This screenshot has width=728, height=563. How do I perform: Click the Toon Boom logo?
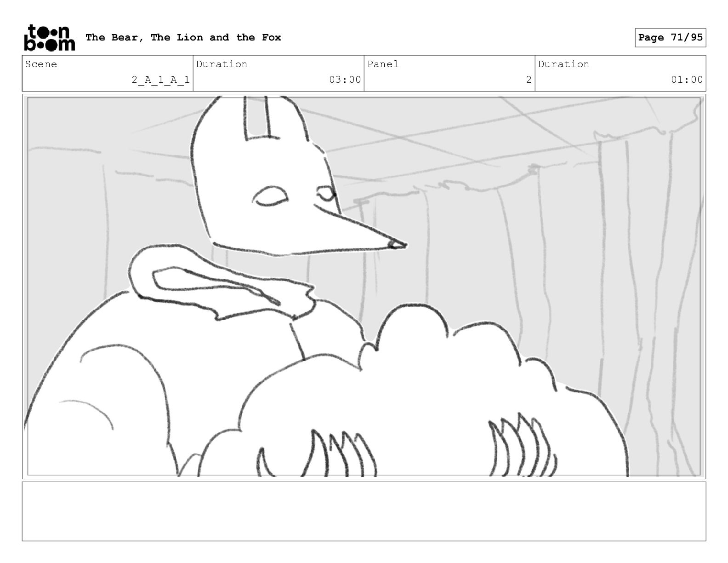point(49,37)
